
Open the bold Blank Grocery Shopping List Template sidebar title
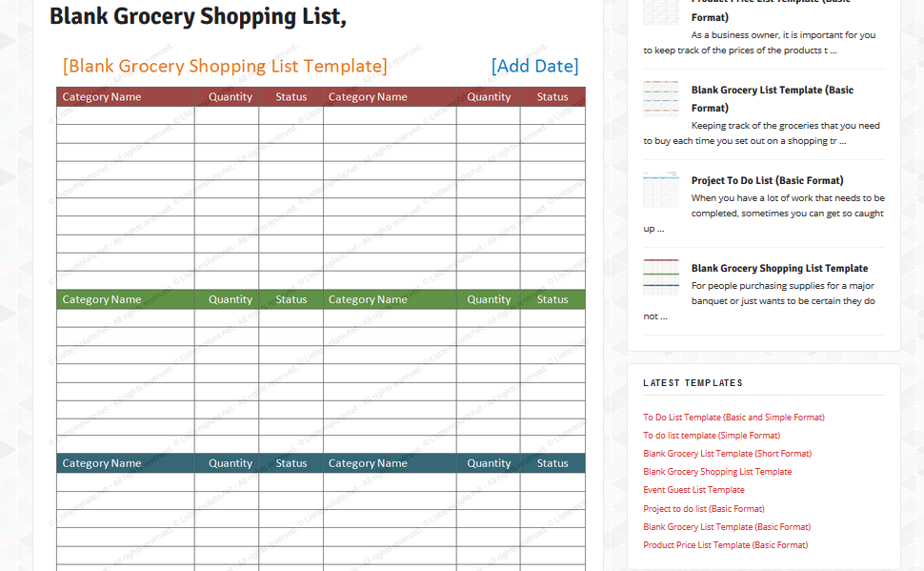(779, 269)
